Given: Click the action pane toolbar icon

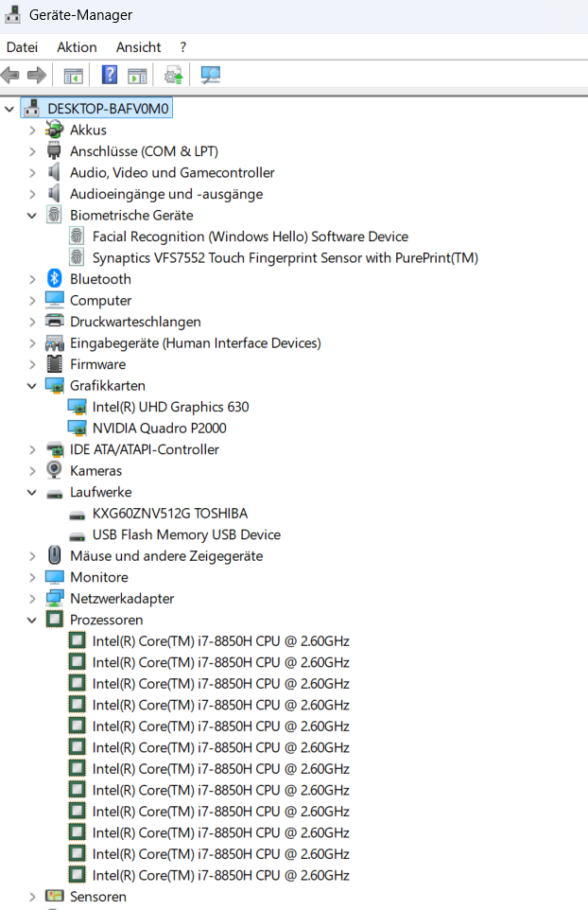Looking at the screenshot, I should [x=137, y=76].
